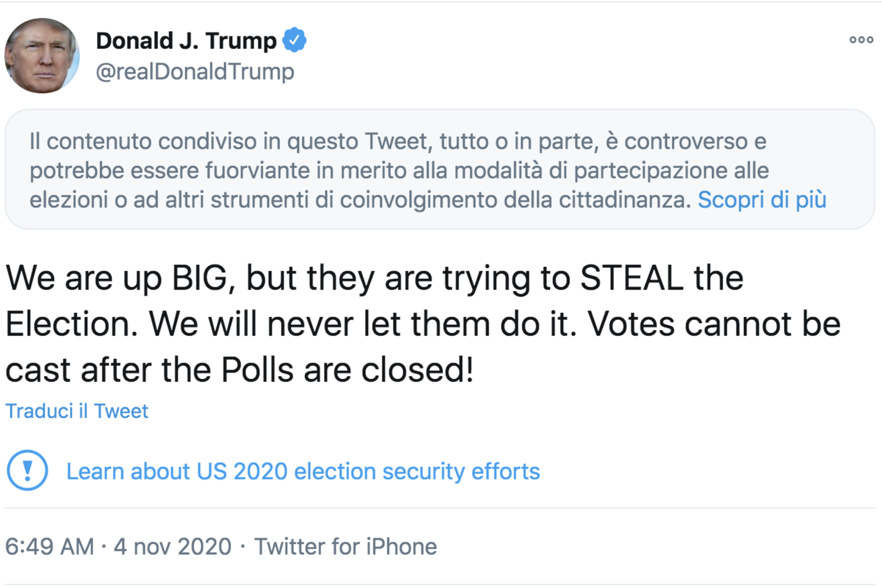Click the word "Polls" in the tweet
The image size is (882, 588).
[257, 370]
